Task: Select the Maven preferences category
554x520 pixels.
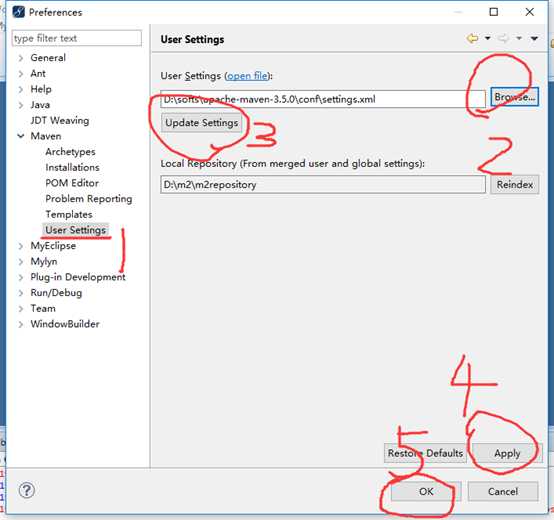Action: (46, 136)
